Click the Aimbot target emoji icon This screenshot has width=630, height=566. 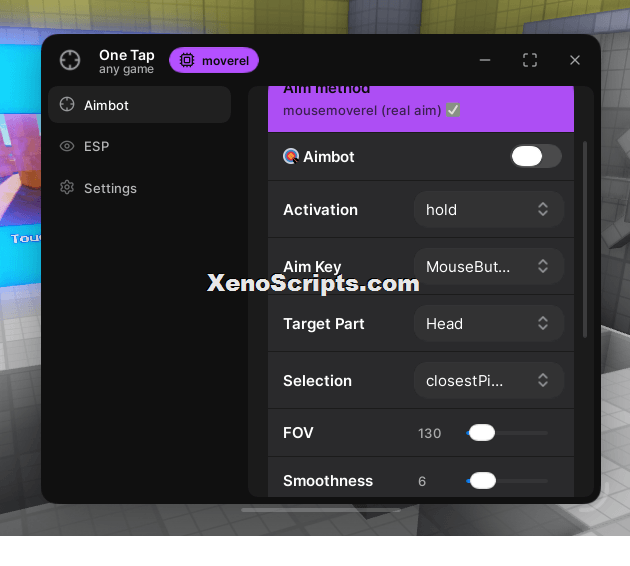(291, 156)
